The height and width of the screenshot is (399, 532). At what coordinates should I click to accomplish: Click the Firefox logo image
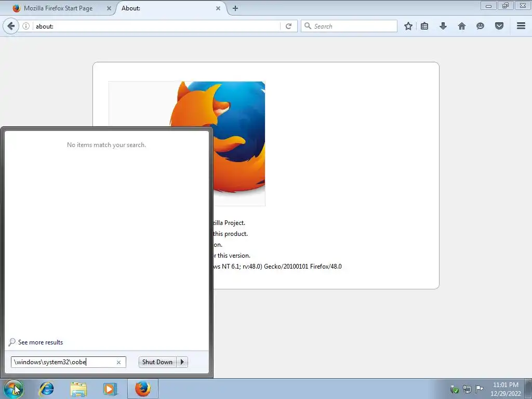pyautogui.click(x=187, y=143)
